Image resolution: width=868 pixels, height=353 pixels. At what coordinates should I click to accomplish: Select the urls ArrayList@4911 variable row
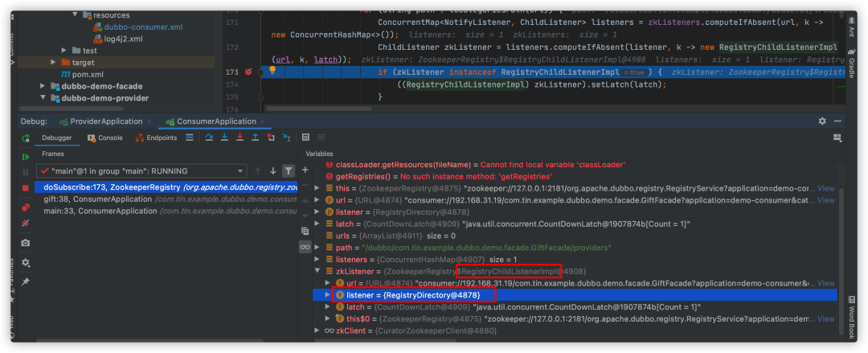tap(575, 236)
